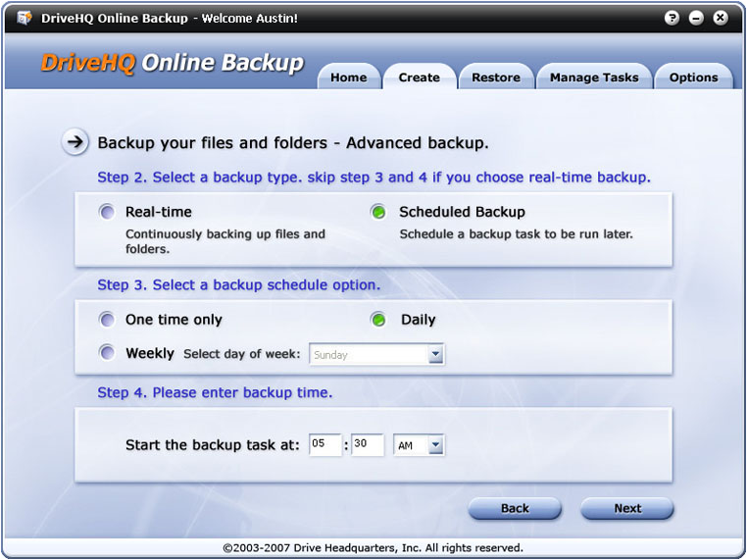Screen dimensions: 748x560
Task: Open the Manage Tasks tab
Action: (594, 77)
